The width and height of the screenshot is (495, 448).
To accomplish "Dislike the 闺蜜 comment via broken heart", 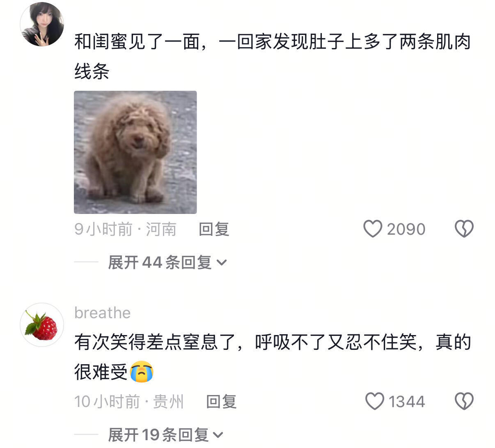I will click(464, 229).
